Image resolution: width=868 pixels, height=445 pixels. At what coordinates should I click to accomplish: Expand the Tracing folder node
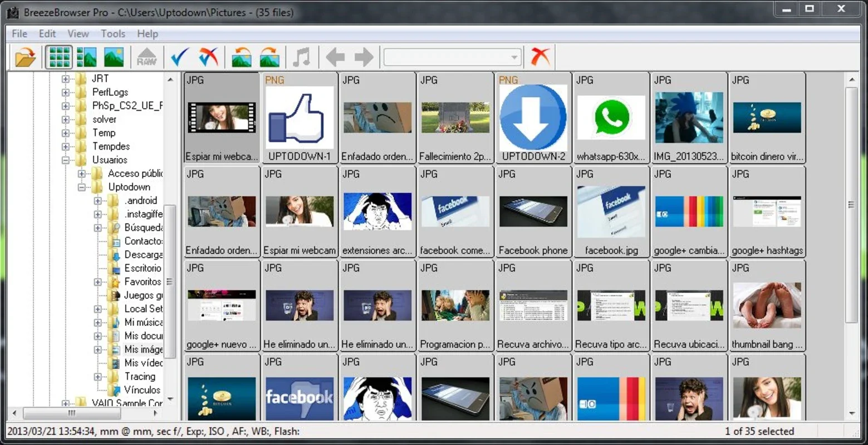(98, 377)
